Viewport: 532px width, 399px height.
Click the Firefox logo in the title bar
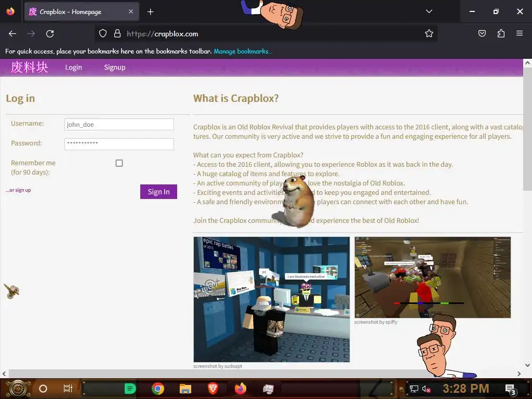point(10,11)
